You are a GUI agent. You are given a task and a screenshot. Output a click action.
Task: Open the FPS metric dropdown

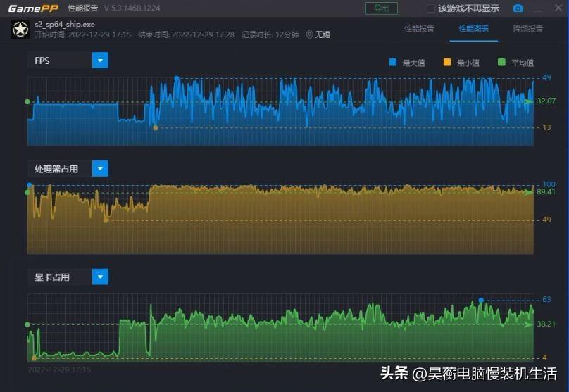point(100,61)
